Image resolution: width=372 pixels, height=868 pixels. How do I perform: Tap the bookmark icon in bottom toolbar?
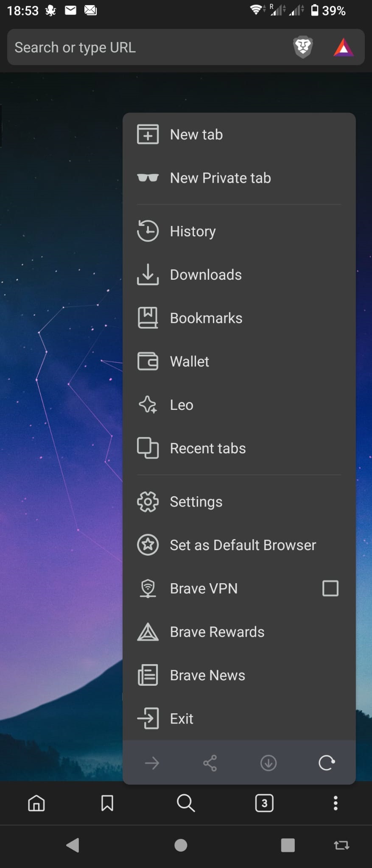click(x=107, y=803)
